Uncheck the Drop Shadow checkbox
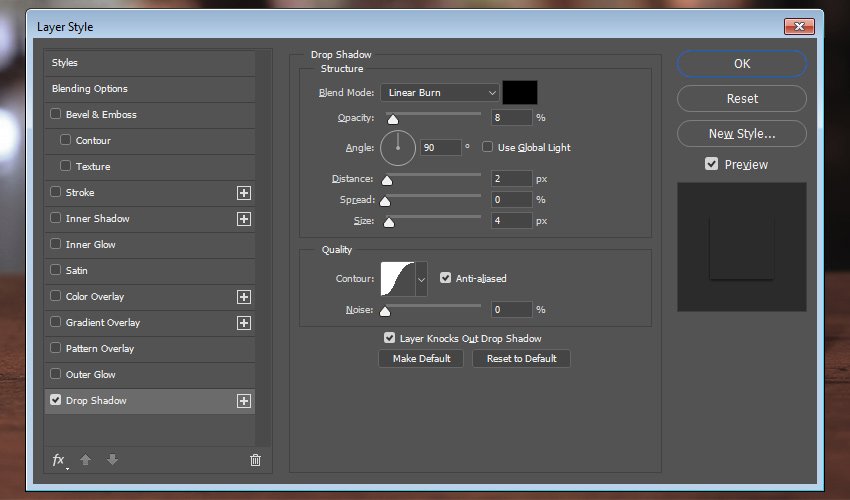850x500 pixels. pos(55,400)
